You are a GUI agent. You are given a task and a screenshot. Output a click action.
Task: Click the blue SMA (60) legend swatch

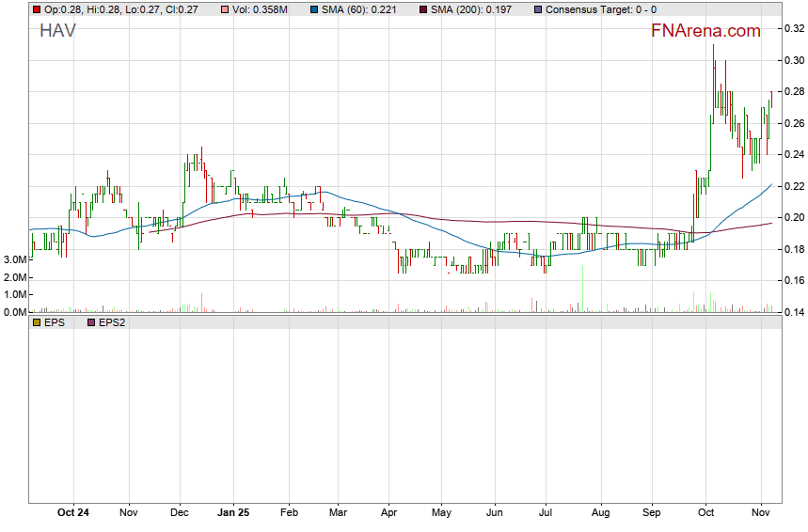click(314, 9)
